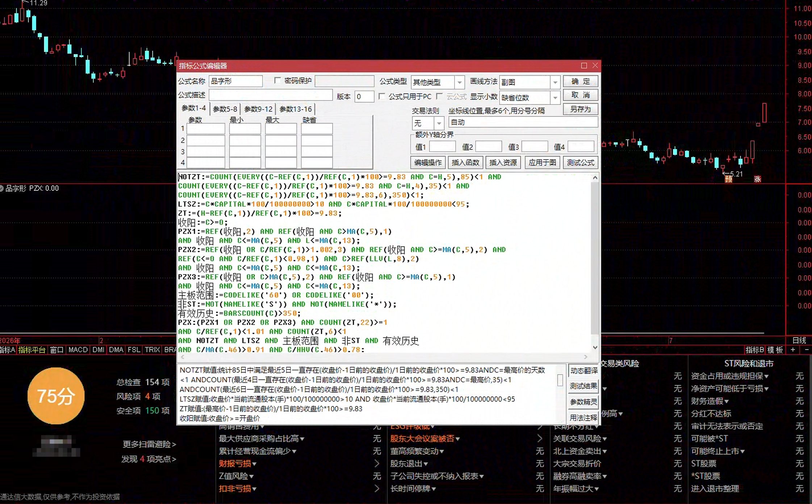Click the 公式名称 field containing 品字形
Viewport: 812px width, 504px height.
pyautogui.click(x=236, y=81)
